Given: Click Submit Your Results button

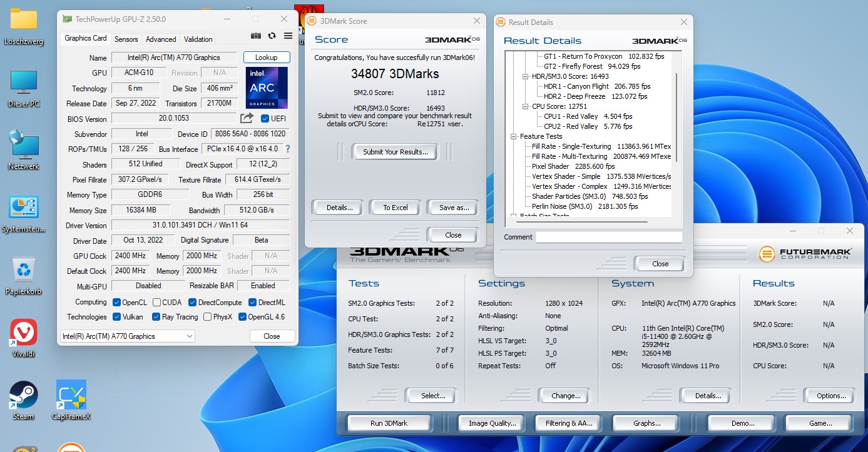Looking at the screenshot, I should coord(396,152).
